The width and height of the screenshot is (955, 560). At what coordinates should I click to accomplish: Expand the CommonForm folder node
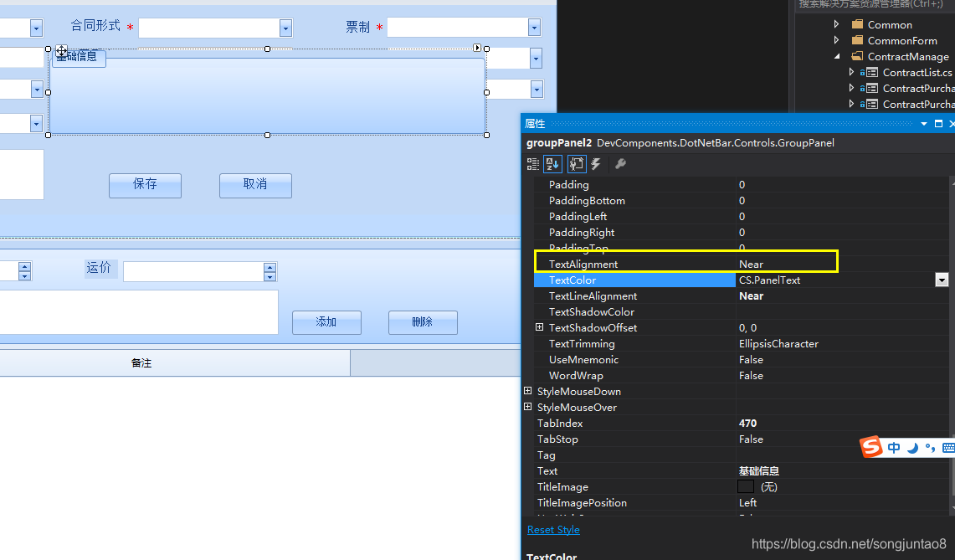tap(837, 40)
